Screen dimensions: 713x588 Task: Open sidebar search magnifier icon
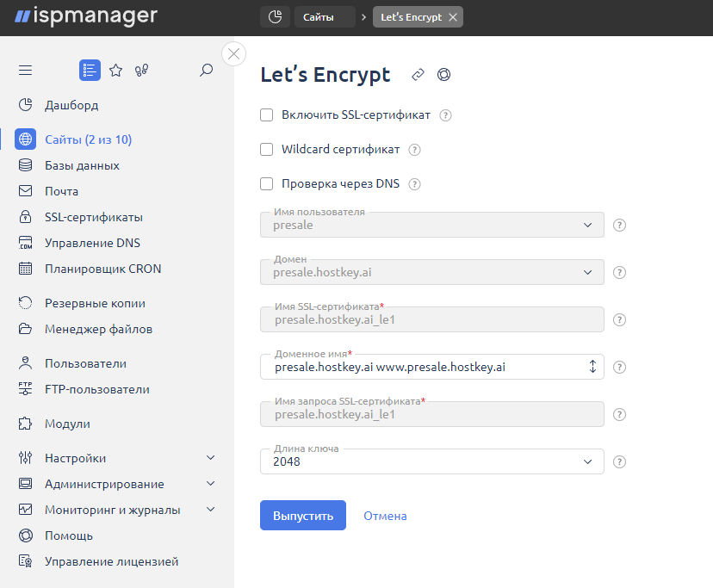tap(206, 70)
